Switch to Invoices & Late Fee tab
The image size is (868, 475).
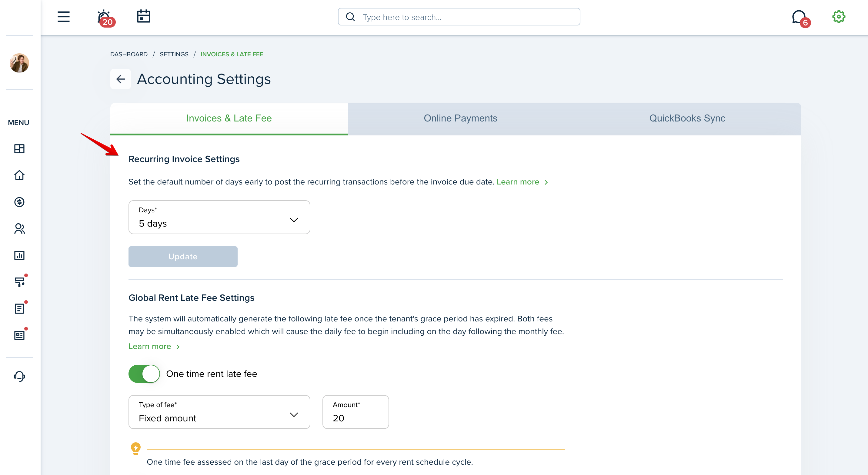click(229, 118)
